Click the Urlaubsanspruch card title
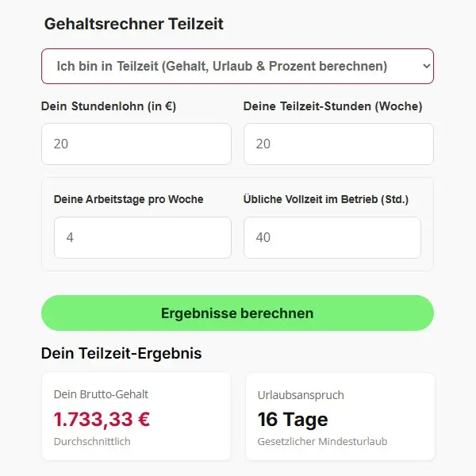The image size is (476, 476). coord(301,395)
